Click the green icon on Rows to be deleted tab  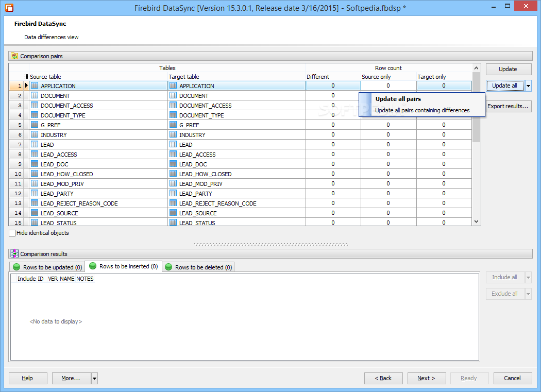168,267
